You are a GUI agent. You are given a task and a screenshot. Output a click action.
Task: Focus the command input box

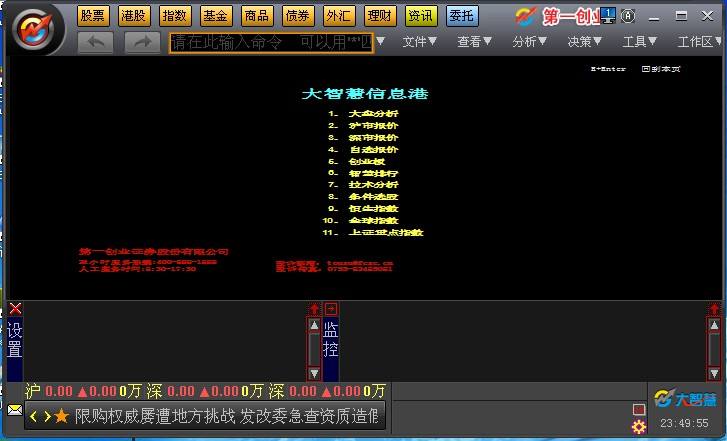(x=271, y=43)
